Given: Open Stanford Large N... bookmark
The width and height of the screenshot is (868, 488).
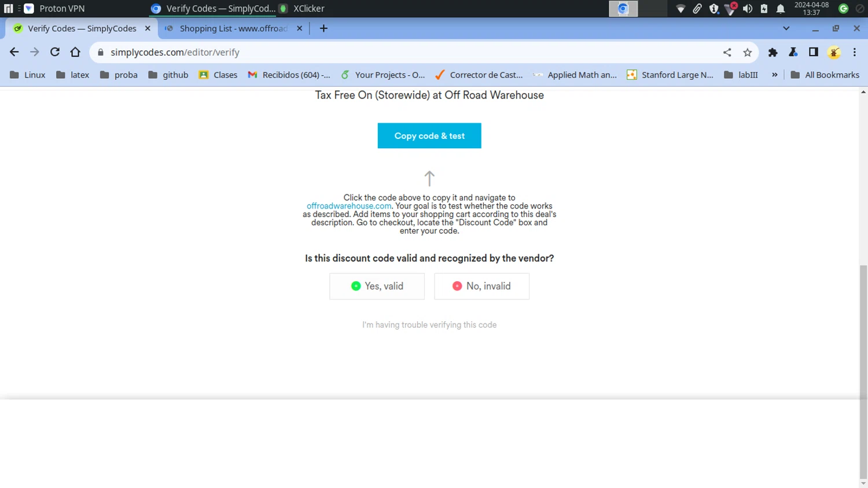Looking at the screenshot, I should tap(670, 75).
